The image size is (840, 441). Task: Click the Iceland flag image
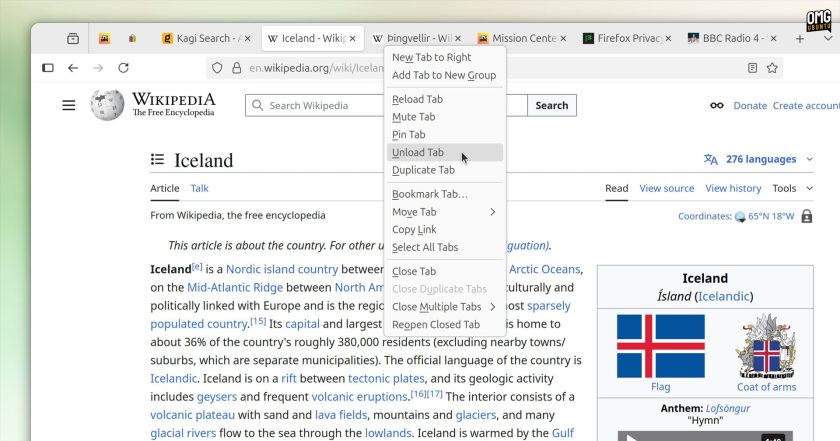661,346
